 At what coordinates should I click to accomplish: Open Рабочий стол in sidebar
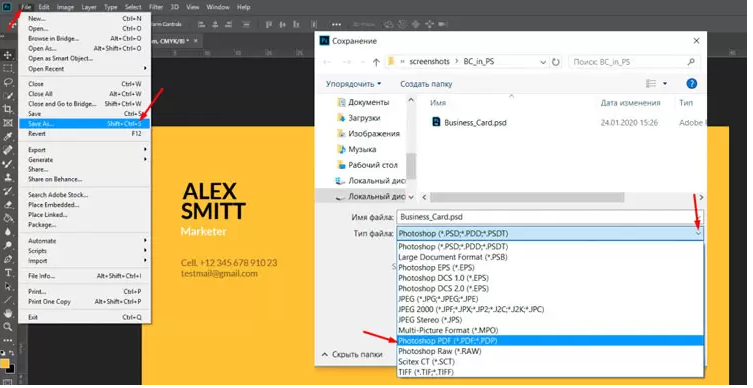(367, 165)
